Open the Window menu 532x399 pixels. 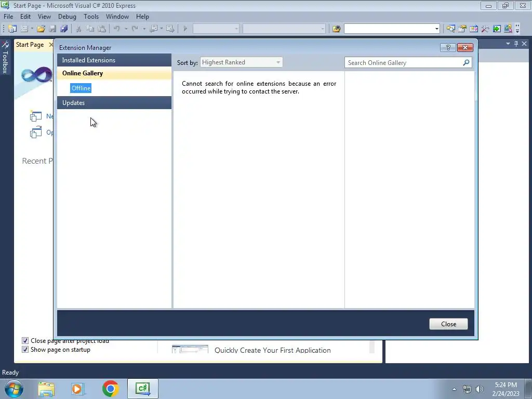pyautogui.click(x=117, y=17)
